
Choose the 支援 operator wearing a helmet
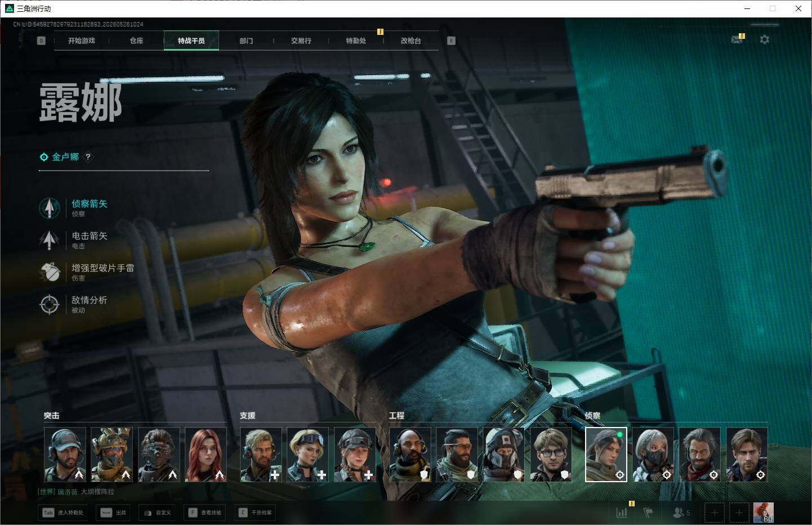(355, 455)
